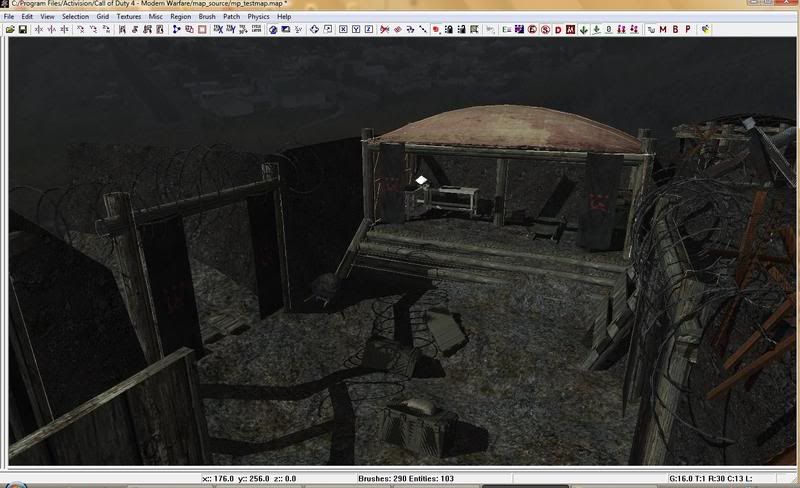This screenshot has height=488, width=800.
Task: Click the open folder icon in toolbar
Action: click(10, 30)
